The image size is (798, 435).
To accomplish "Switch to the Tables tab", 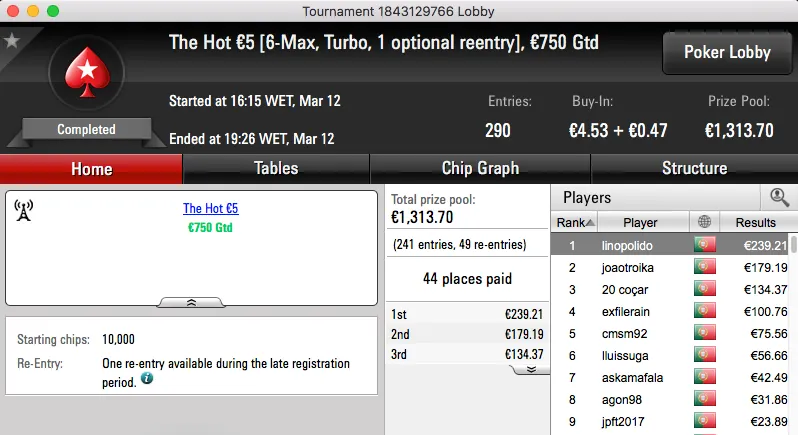I will tap(276, 168).
